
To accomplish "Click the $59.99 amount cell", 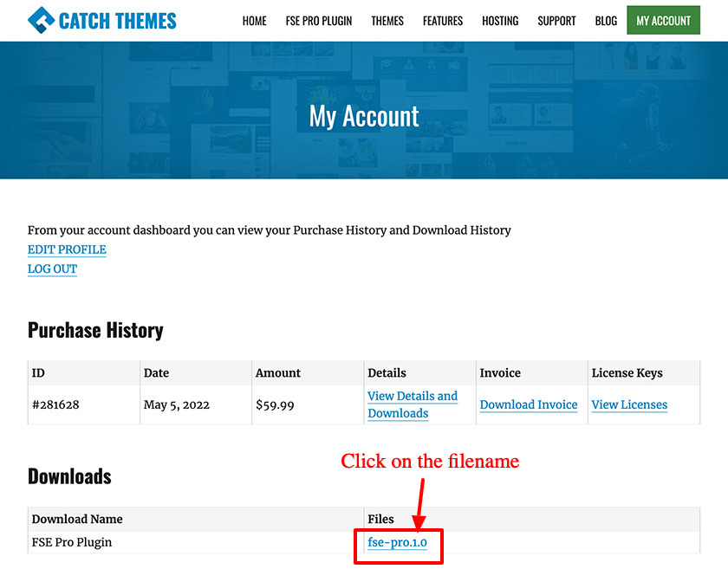I will click(275, 404).
